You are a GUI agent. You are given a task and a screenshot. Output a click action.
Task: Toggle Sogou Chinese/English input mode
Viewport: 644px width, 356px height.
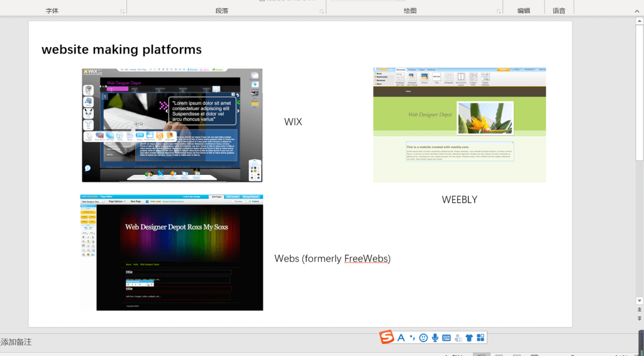(x=401, y=338)
